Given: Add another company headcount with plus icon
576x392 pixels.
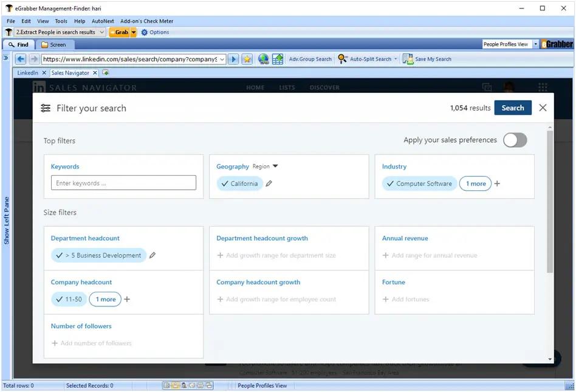Looking at the screenshot, I should point(127,299).
